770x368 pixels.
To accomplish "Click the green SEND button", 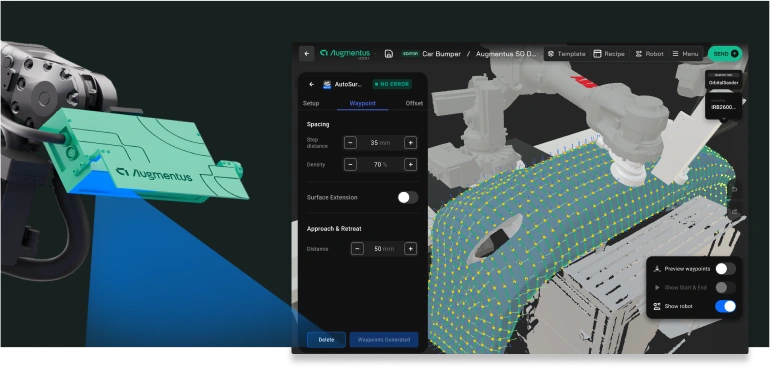I will point(725,54).
